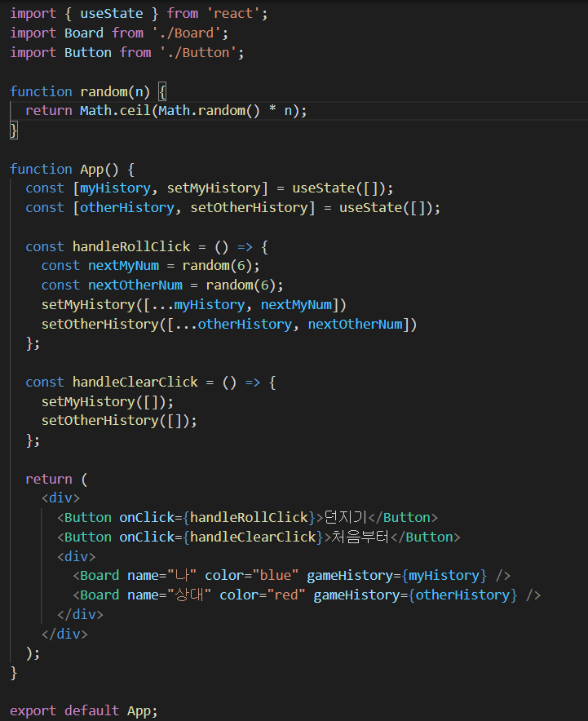Click the nextMyNum variable declaration

pos(124,266)
